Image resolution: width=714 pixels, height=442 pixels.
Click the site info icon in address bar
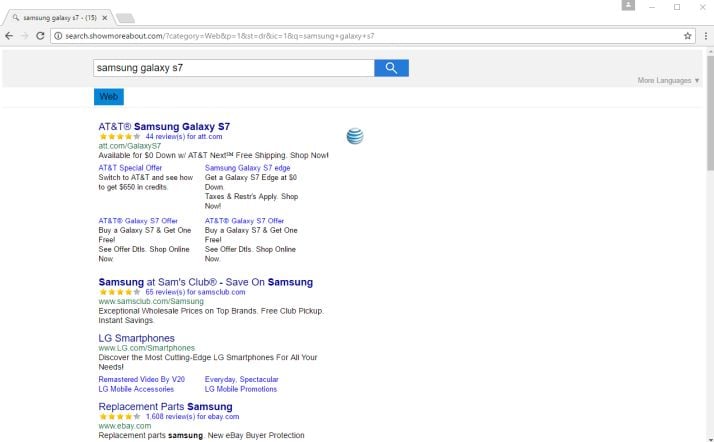pyautogui.click(x=58, y=36)
